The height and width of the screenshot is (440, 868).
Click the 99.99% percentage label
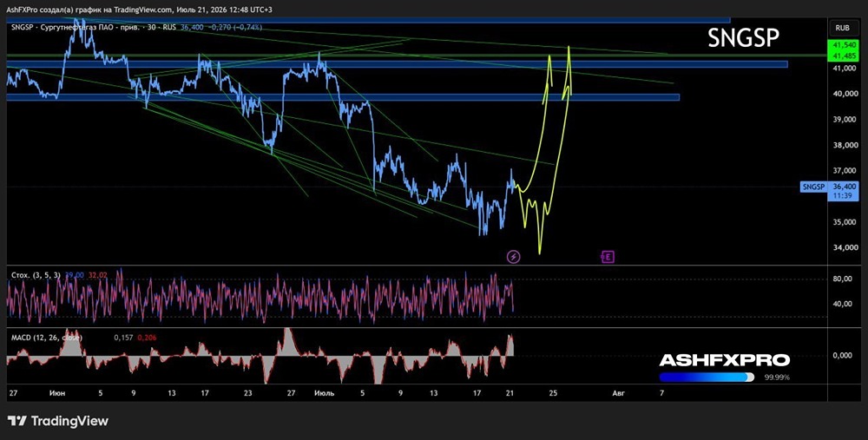(777, 378)
